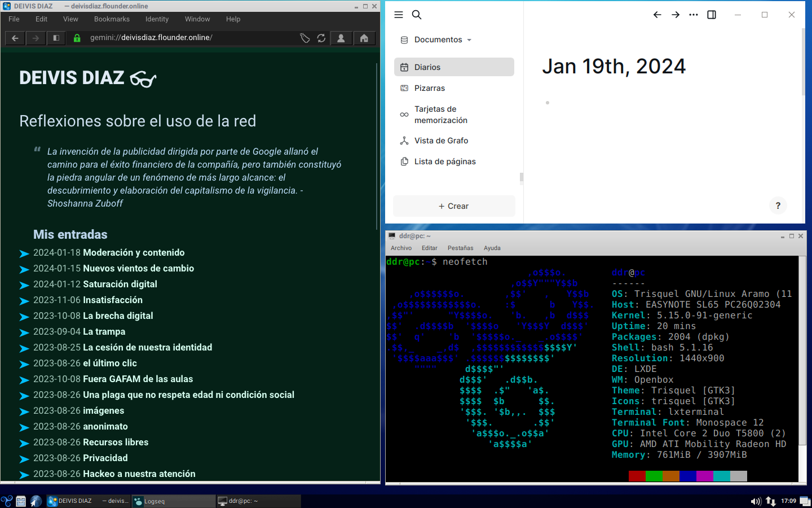812x508 pixels.
Task: Open the entry 'La trampa'
Action: pyautogui.click(x=104, y=332)
